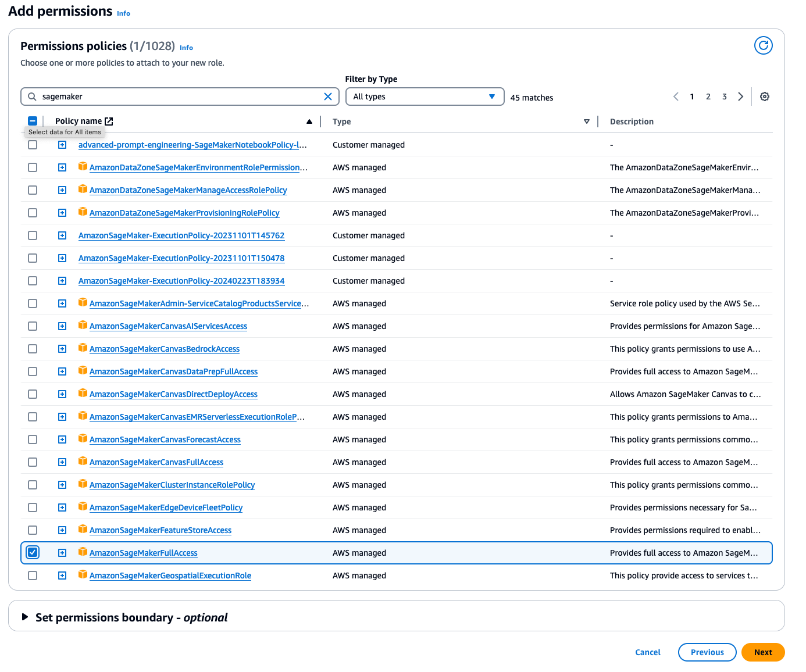Go to page 1 of results
This screenshot has height=672, width=806.
click(692, 96)
